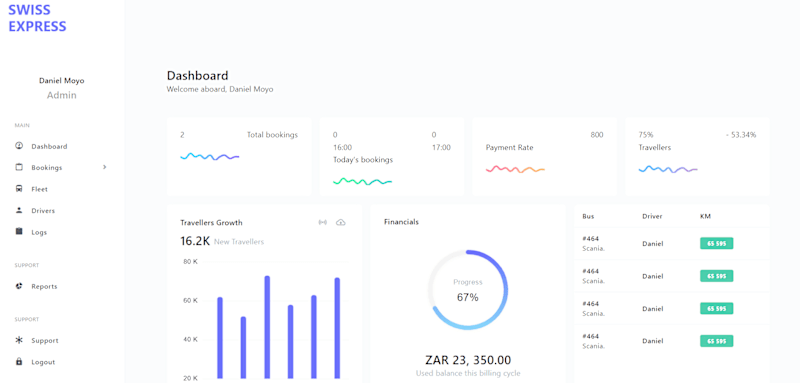Screen dimensions: 800x383
Task: Click the tallest bar in Travellers Growth chart
Action: coord(267,327)
